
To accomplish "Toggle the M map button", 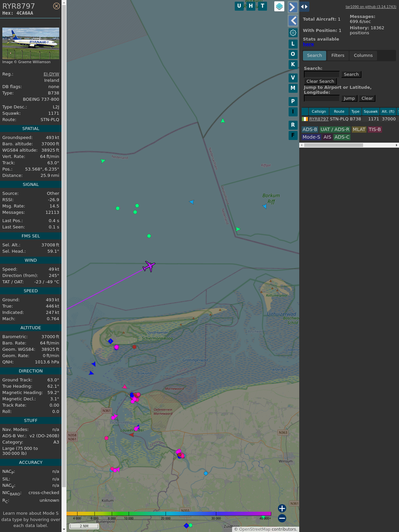I will pos(293,88).
